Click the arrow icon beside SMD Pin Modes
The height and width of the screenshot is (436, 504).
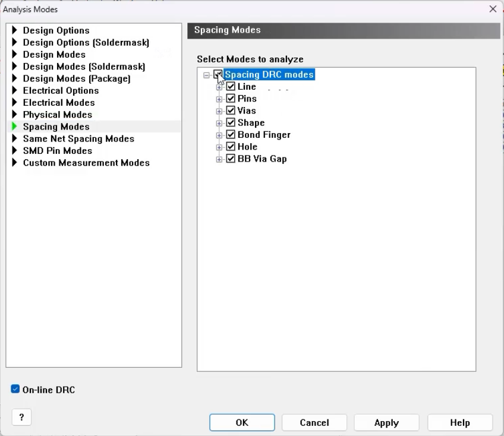click(x=14, y=150)
